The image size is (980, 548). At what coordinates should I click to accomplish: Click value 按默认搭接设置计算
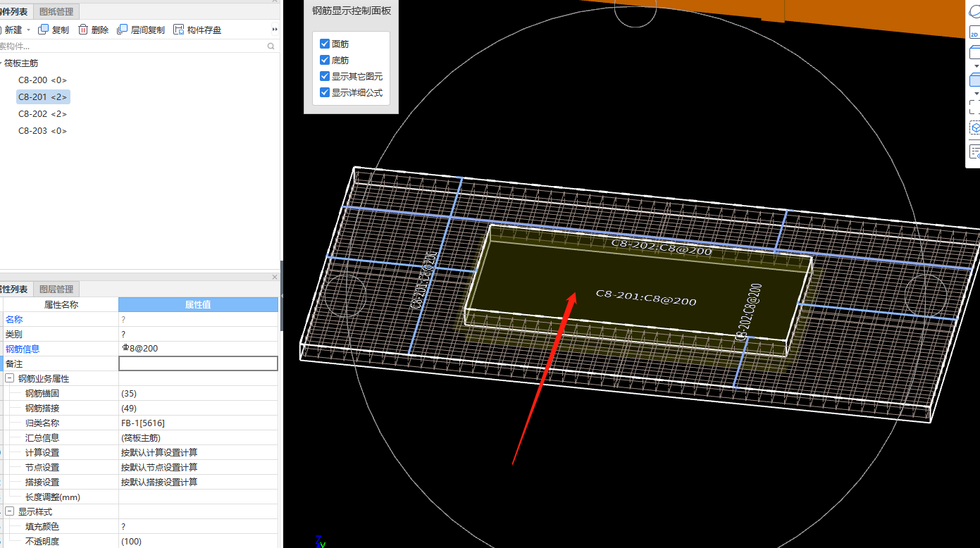click(x=159, y=482)
